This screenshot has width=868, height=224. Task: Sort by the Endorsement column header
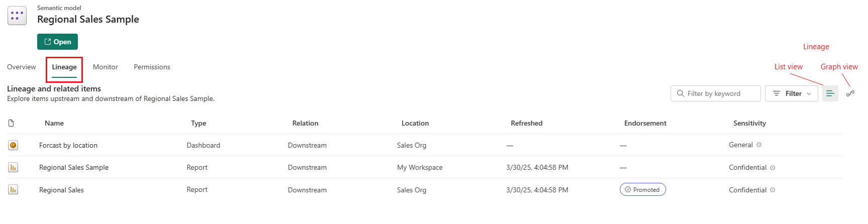tap(645, 123)
